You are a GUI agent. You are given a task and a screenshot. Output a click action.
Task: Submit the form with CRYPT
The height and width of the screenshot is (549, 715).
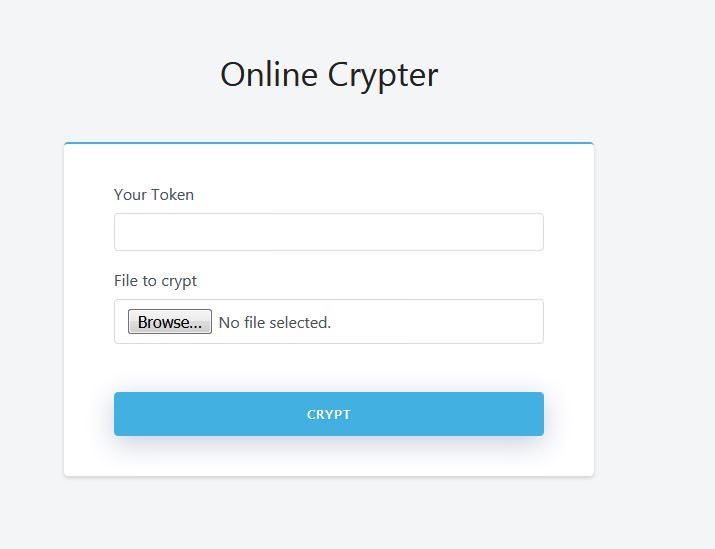click(x=328, y=414)
